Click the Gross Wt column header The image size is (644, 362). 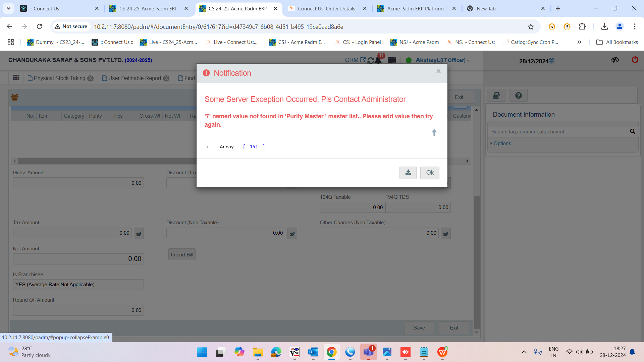(150, 116)
